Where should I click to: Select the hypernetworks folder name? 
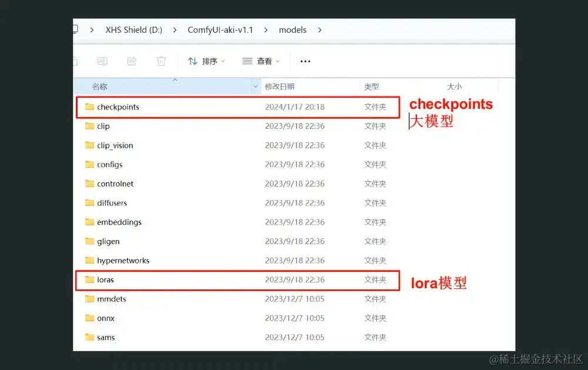point(123,261)
